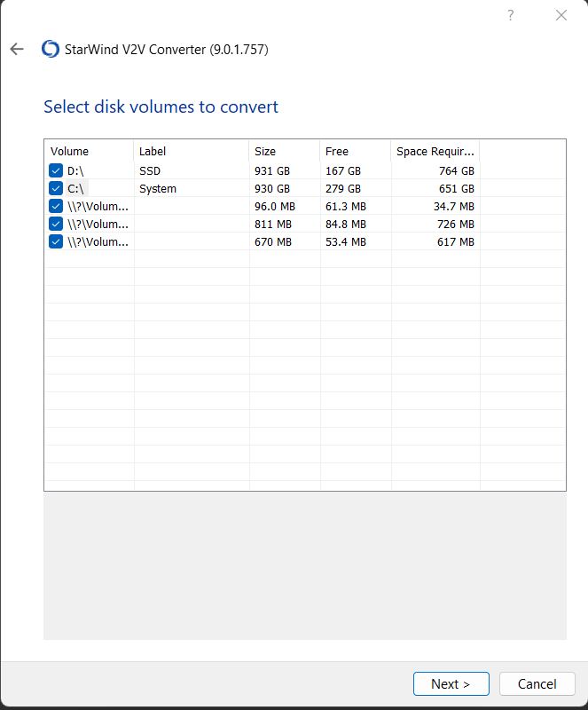The height and width of the screenshot is (710, 588).
Task: Click the StarWind V2V Converter logo
Action: tap(51, 49)
